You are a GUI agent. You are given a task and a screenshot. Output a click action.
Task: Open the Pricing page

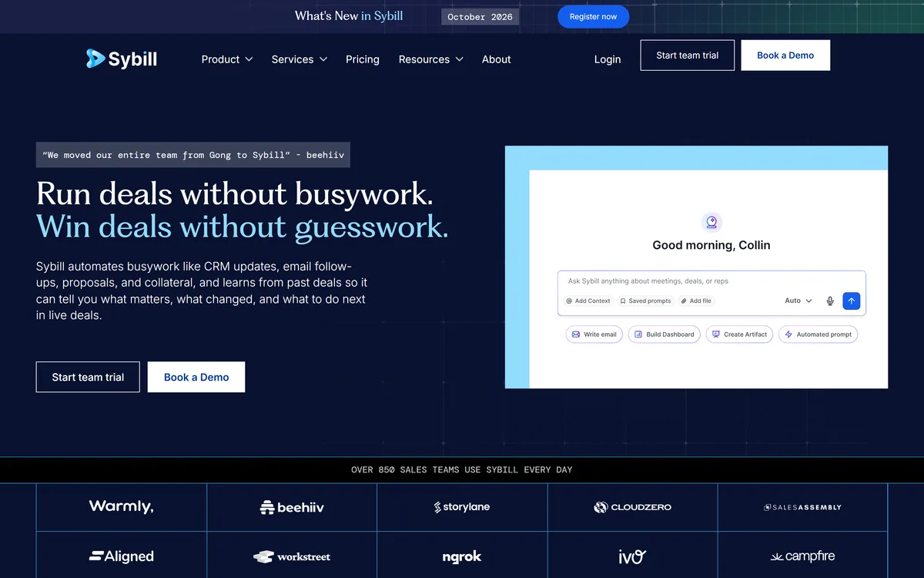(363, 59)
